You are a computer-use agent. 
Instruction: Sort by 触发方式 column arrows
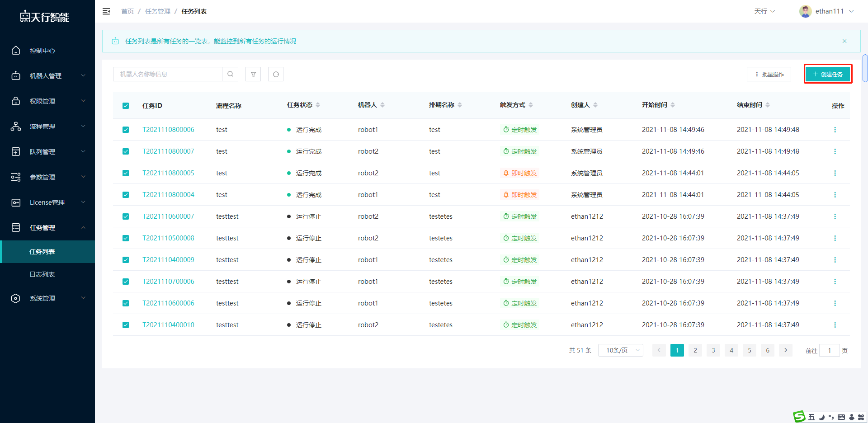531,105
